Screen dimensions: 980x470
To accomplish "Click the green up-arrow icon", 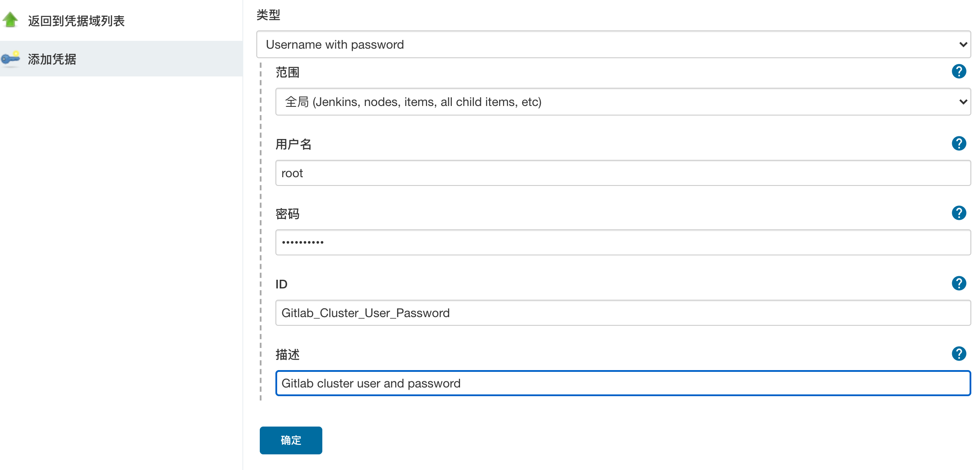I will point(10,20).
